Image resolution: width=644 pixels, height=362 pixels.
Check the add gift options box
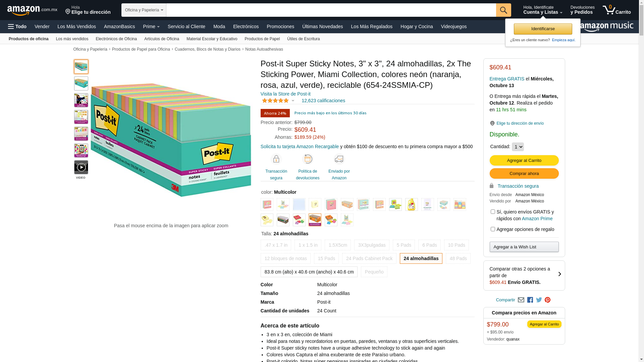tap(493, 229)
